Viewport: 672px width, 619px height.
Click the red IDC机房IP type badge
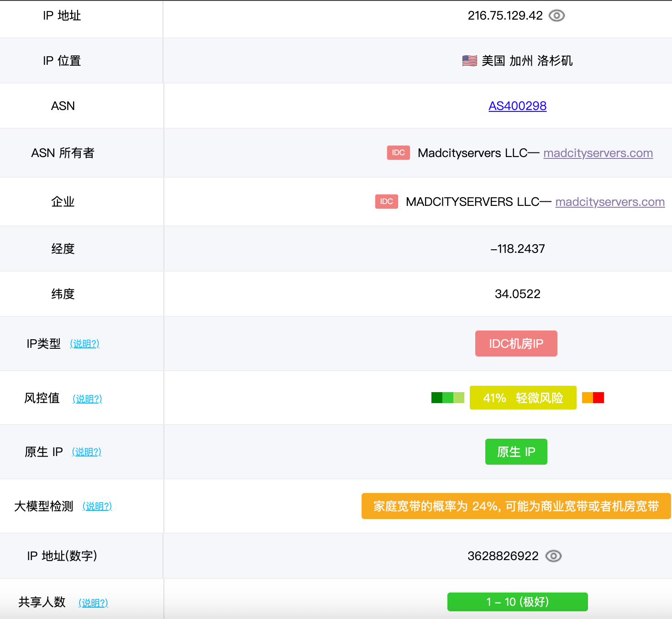pyautogui.click(x=516, y=344)
